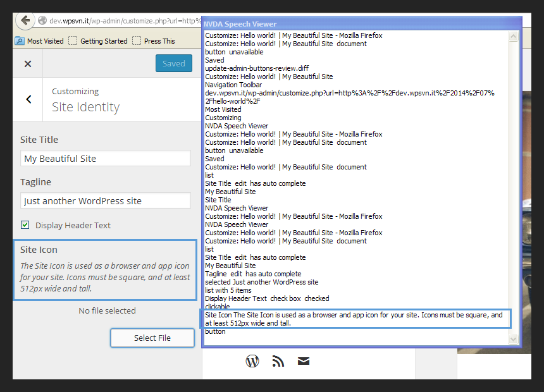The image size is (544, 392).
Task: Click "Navigation Toolbar" line in Speech Viewer
Action: [233, 85]
